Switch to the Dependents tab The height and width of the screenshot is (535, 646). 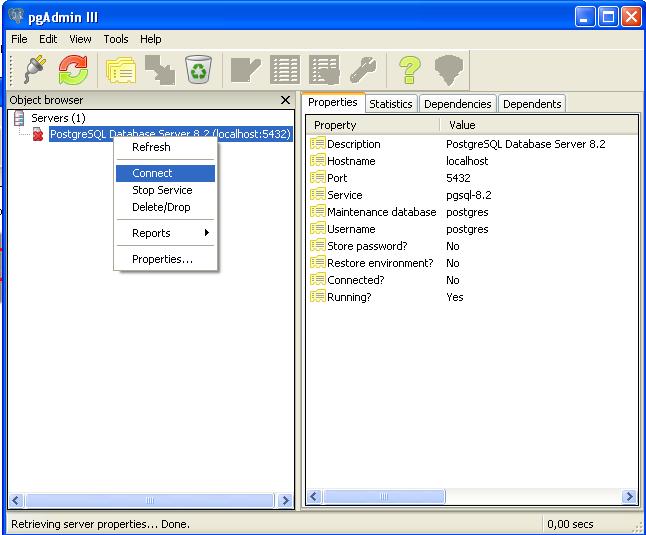pos(532,104)
